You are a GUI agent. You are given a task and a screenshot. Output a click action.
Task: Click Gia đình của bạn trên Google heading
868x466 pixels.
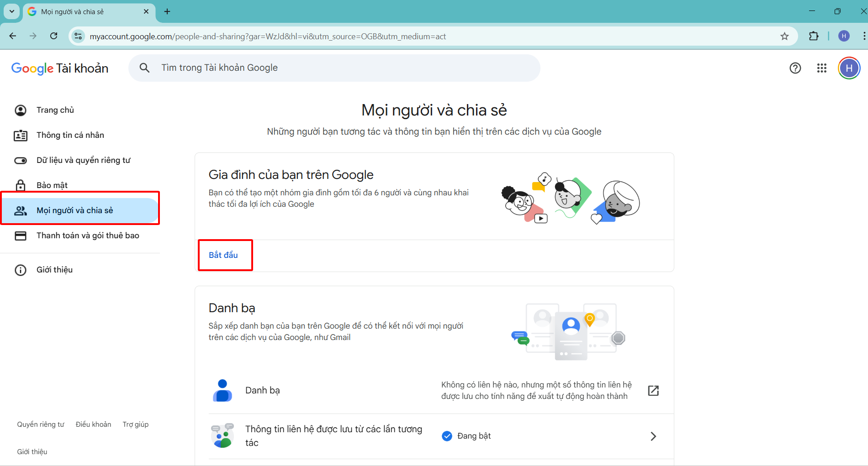(x=291, y=175)
